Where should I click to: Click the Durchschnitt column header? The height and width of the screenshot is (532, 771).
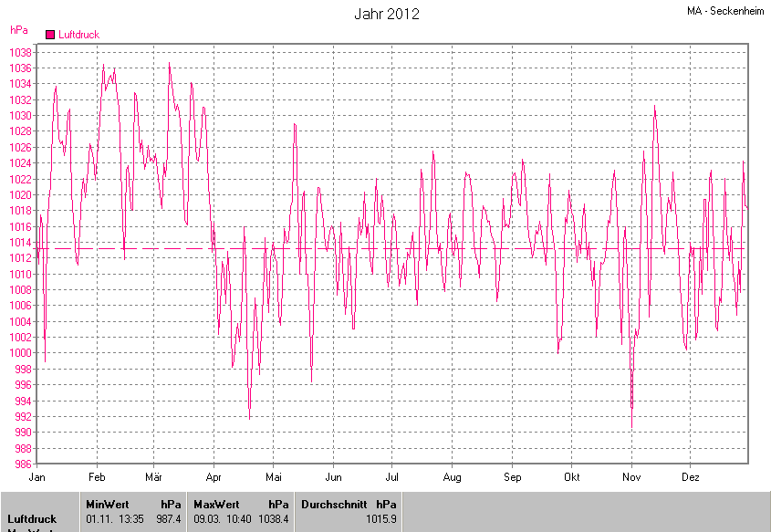click(332, 504)
